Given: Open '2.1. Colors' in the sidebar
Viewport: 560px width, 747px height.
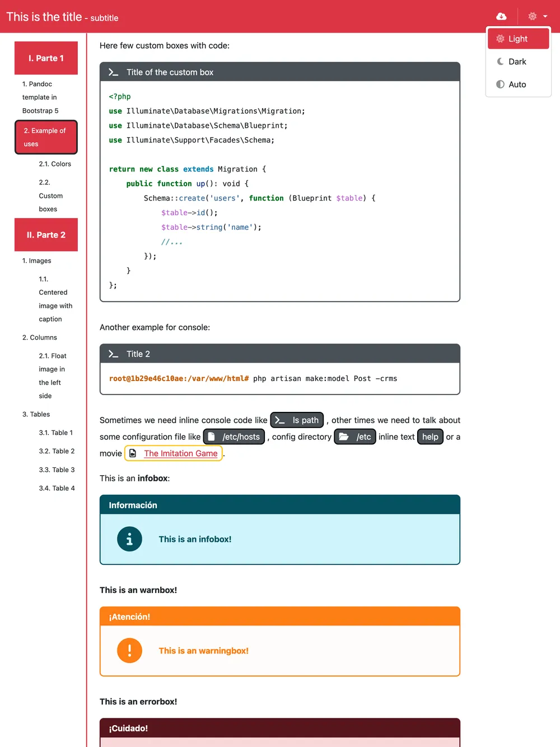Looking at the screenshot, I should pyautogui.click(x=55, y=164).
